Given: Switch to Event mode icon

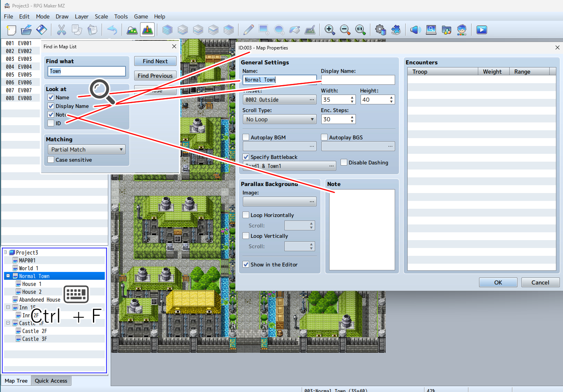Looking at the screenshot, I should [x=148, y=30].
